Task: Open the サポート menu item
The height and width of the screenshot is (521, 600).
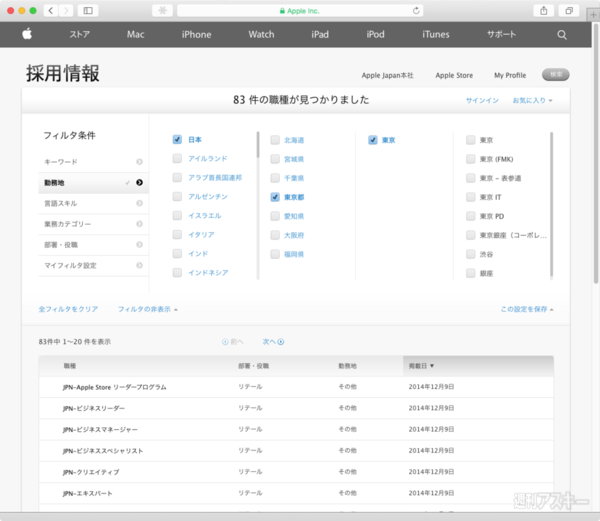Action: point(501,34)
